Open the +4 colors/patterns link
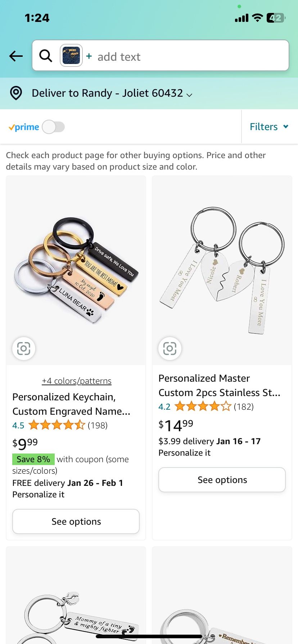Image resolution: width=298 pixels, height=644 pixels. (76, 381)
